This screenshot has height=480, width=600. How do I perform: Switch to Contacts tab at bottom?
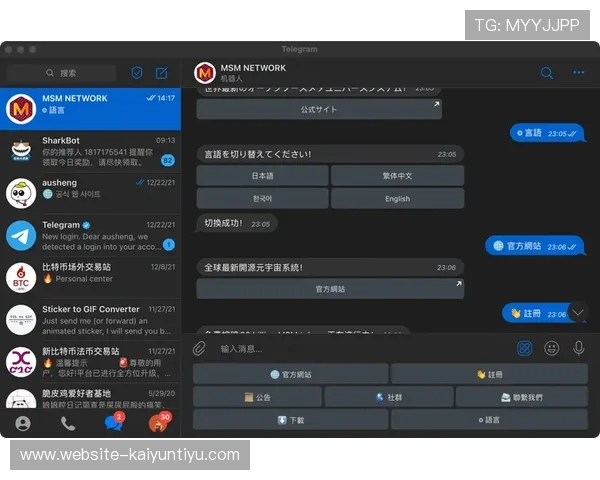click(23, 423)
